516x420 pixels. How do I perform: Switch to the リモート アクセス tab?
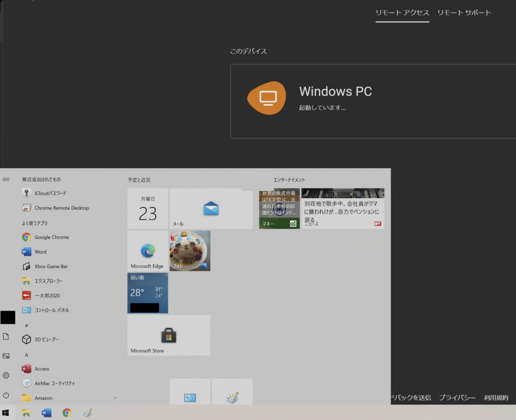click(402, 12)
